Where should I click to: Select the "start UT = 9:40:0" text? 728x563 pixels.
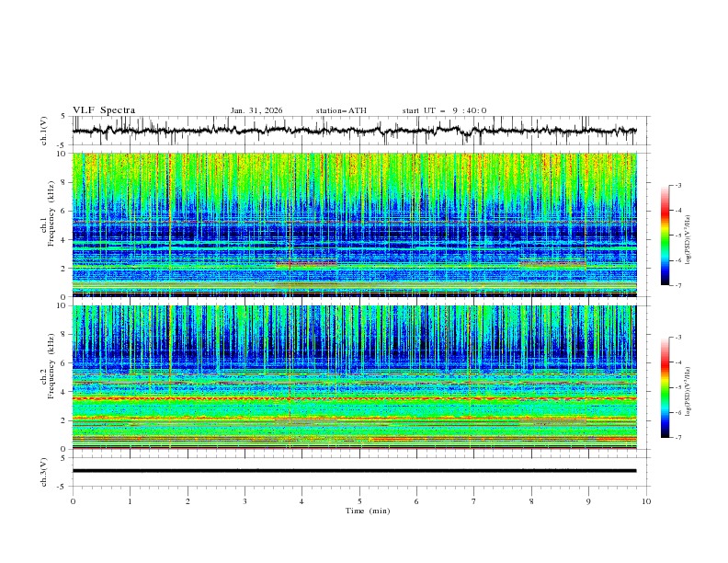coord(444,110)
